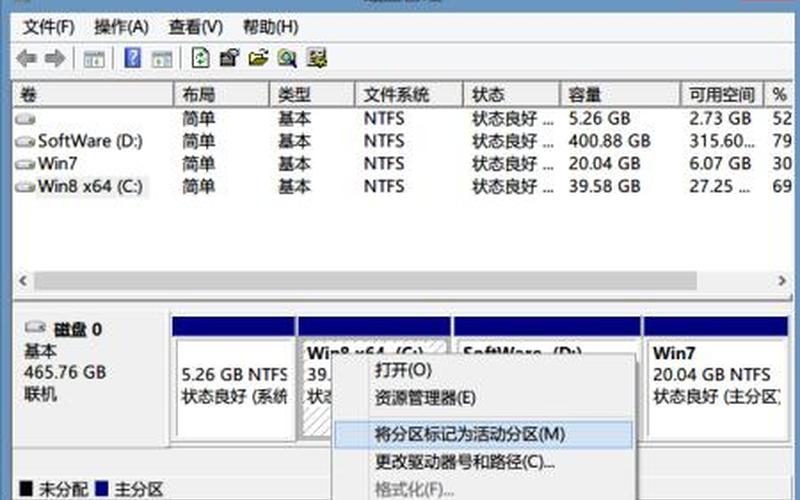Select the Win7 volume row name

pos(58,164)
